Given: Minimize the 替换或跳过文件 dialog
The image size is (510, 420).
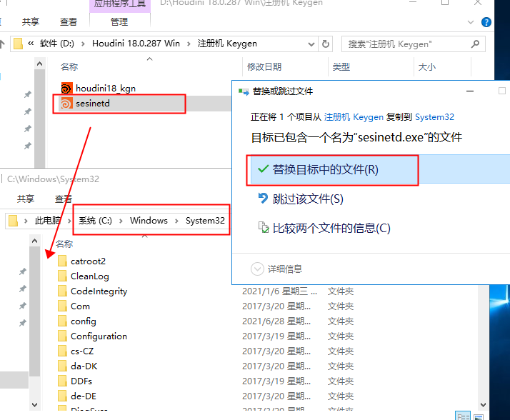Looking at the screenshot, I should [x=470, y=91].
